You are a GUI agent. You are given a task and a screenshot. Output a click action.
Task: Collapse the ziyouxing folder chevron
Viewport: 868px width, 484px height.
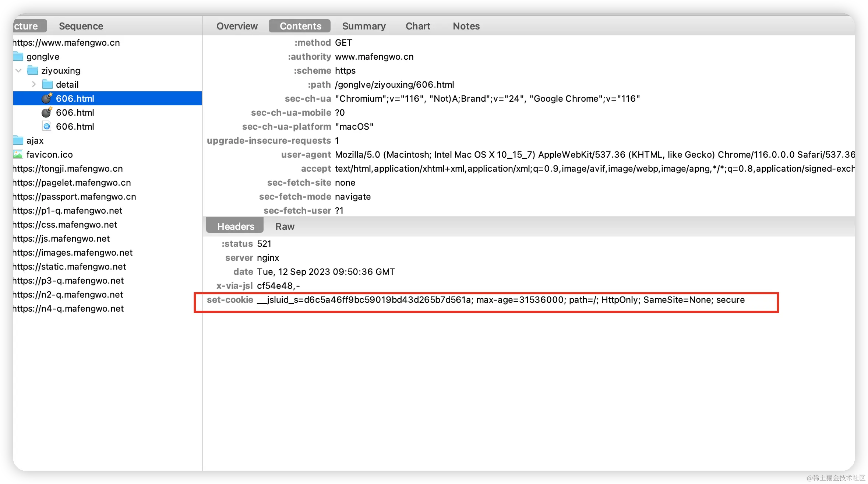[x=19, y=70]
